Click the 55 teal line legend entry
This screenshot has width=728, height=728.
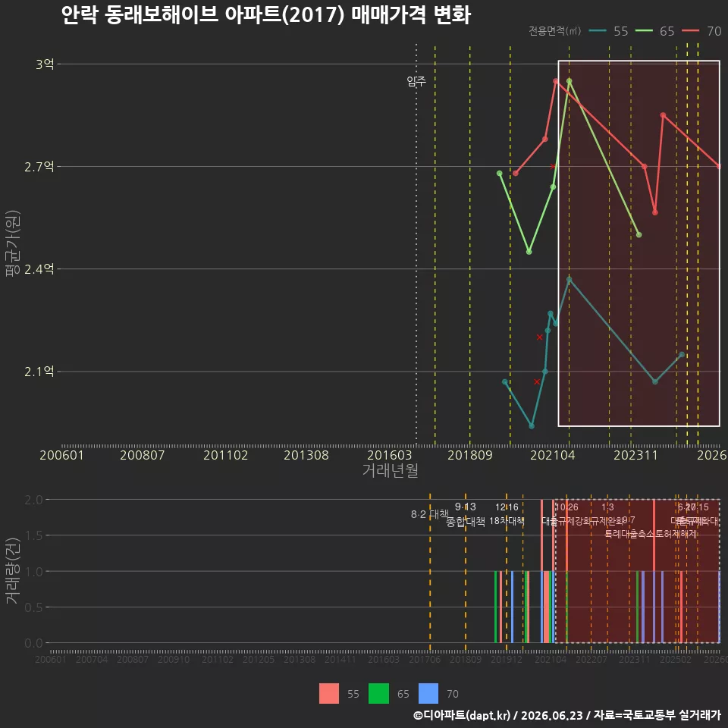(x=608, y=31)
